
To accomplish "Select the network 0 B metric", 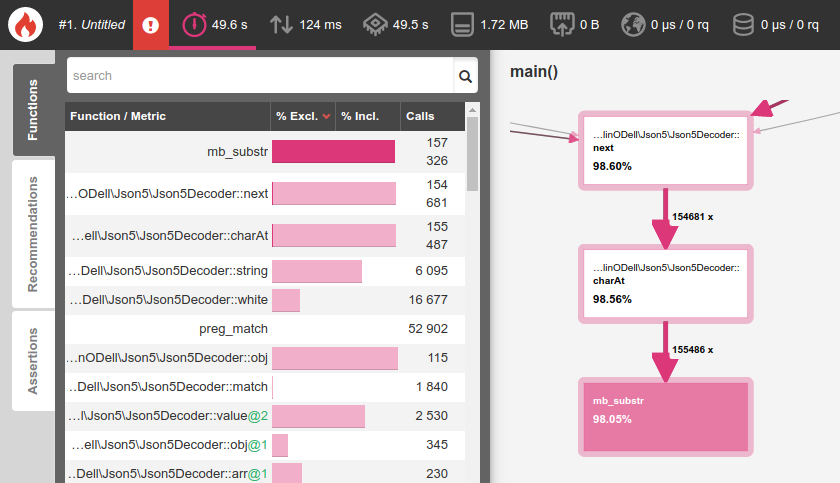I will (576, 24).
